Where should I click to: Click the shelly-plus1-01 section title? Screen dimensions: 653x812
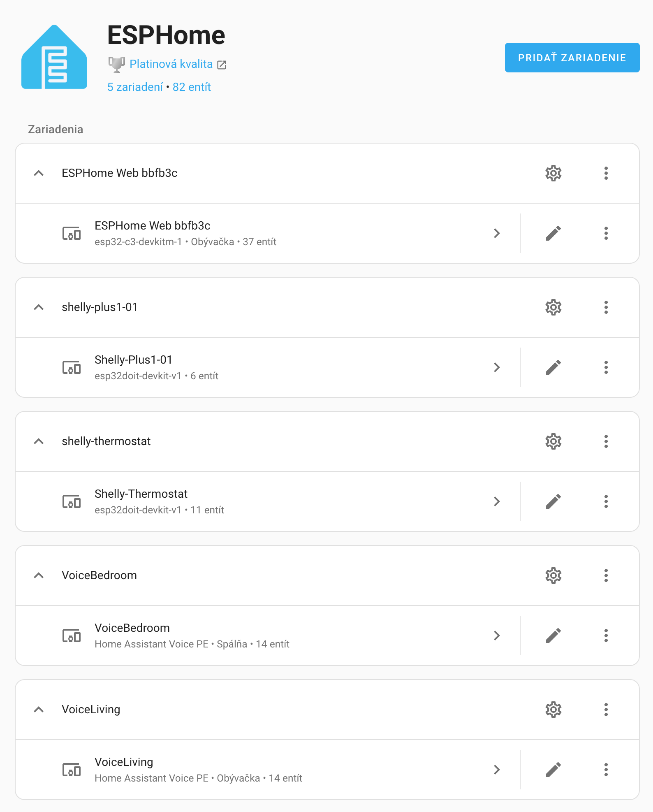coord(100,307)
